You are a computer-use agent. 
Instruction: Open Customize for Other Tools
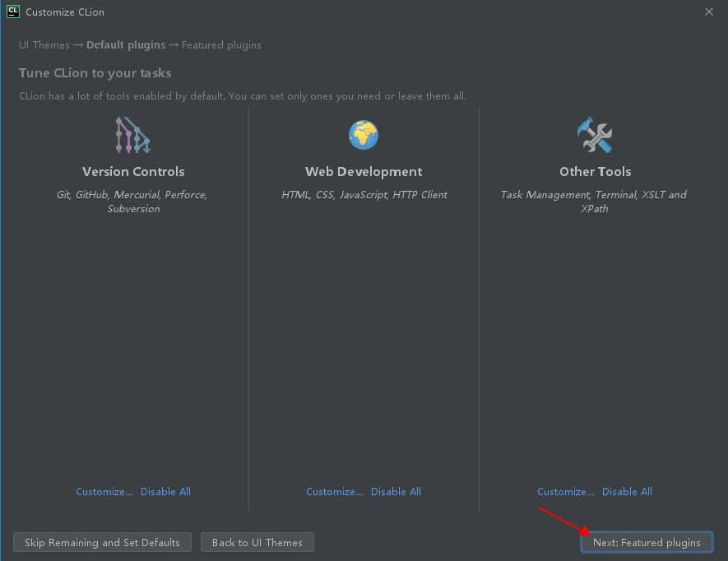pyautogui.click(x=565, y=491)
